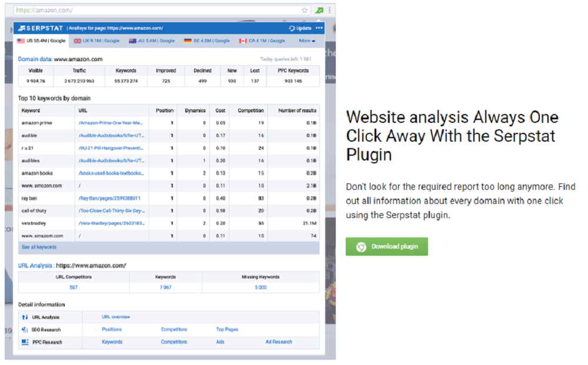Select the URL Analysis icon in Detail information
The height and width of the screenshot is (365, 588).
tap(24, 316)
